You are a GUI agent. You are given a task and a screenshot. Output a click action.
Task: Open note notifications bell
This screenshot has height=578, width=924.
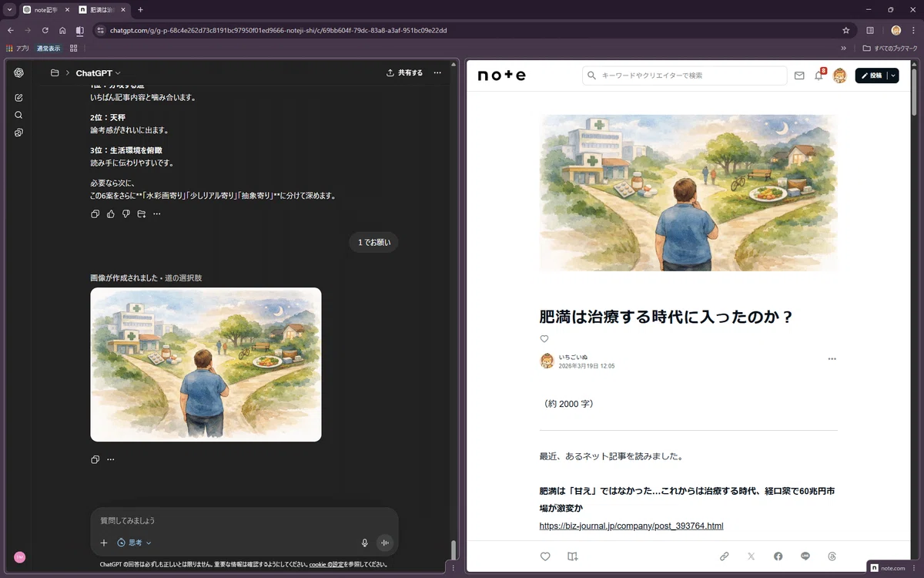click(x=819, y=76)
